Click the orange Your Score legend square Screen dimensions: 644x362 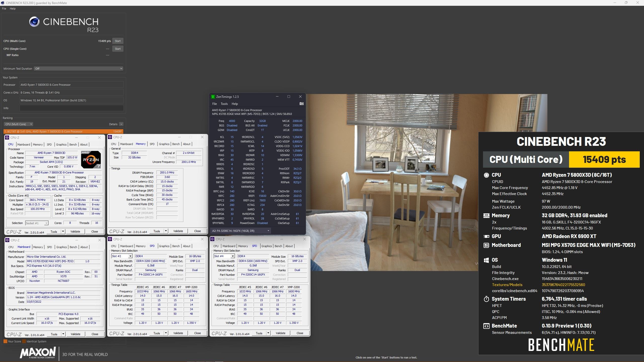[x=5, y=341]
